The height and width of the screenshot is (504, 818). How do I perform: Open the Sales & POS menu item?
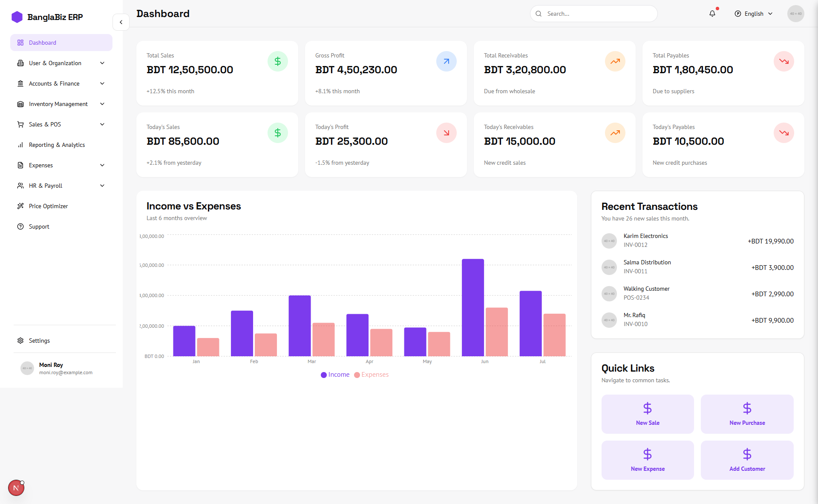(44, 124)
